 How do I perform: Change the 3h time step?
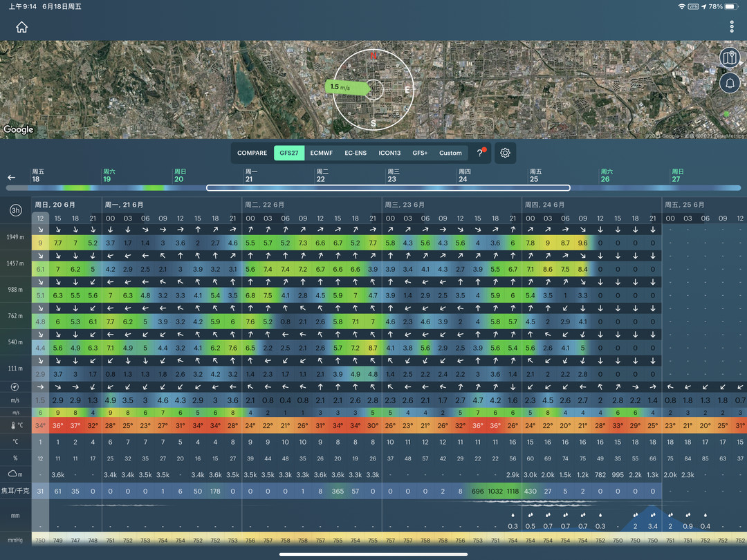coord(15,210)
